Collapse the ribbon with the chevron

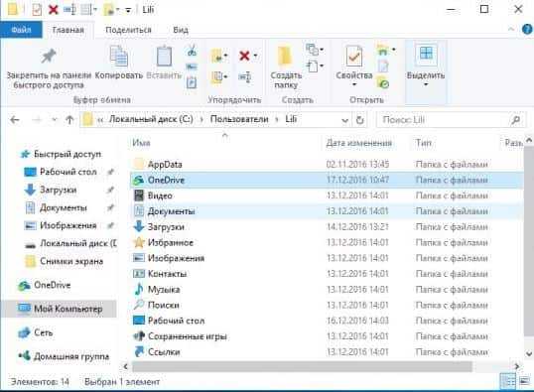(511, 30)
